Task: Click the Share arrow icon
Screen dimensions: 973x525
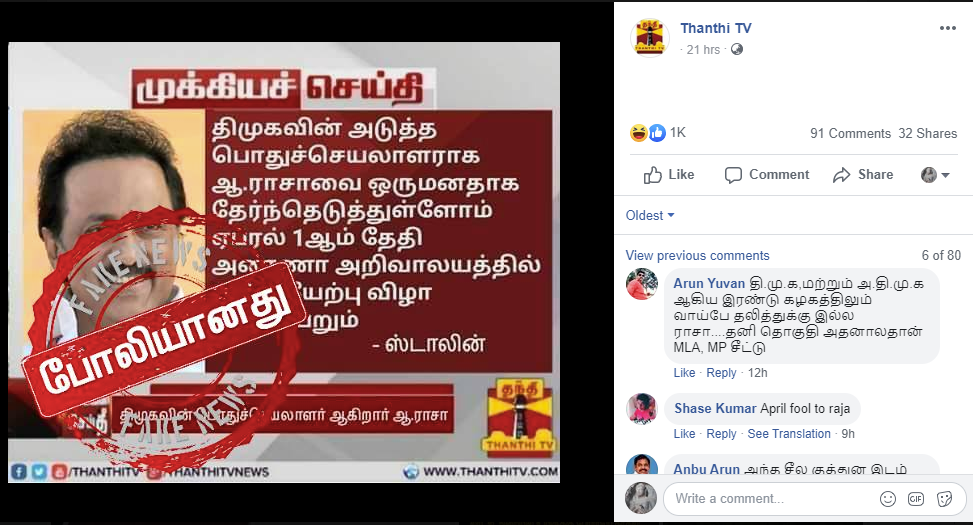Action: 841,175
